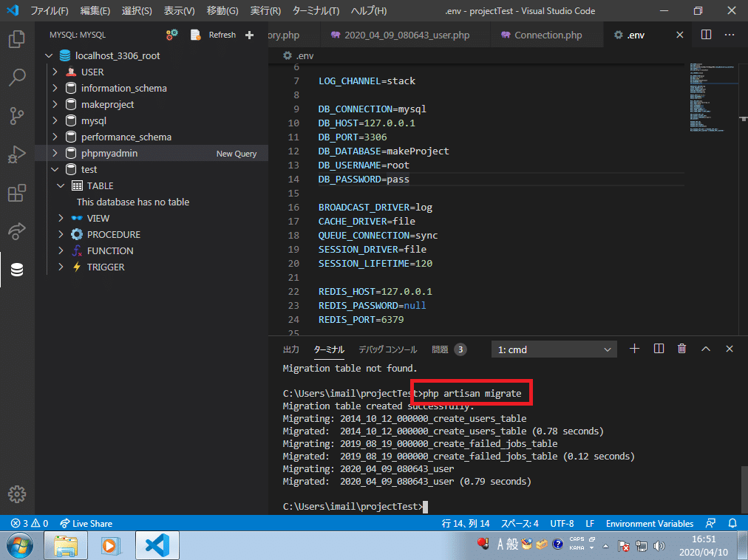Screen dimensions: 748x560
Task: Open Run and Debug view
Action: point(17,154)
